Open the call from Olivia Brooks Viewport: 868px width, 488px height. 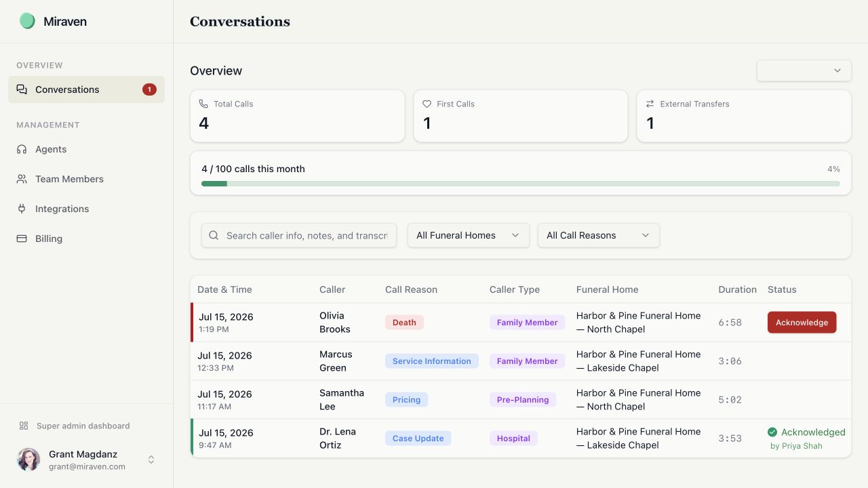(521, 323)
